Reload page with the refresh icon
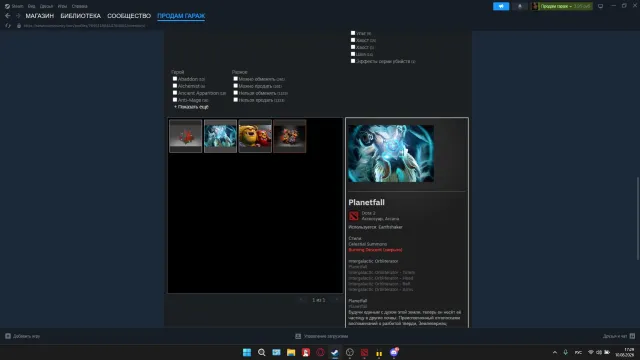The height and width of the screenshot is (360, 640). point(8,25)
